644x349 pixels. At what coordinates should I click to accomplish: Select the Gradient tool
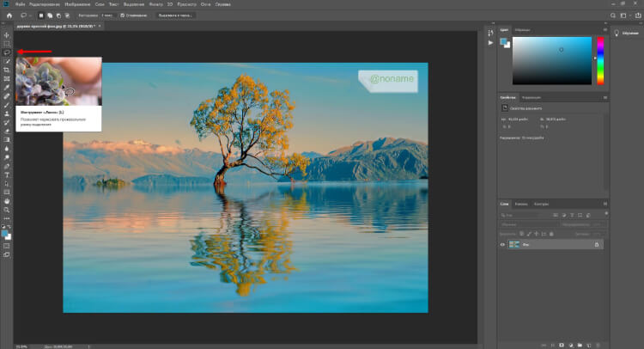tap(7, 140)
